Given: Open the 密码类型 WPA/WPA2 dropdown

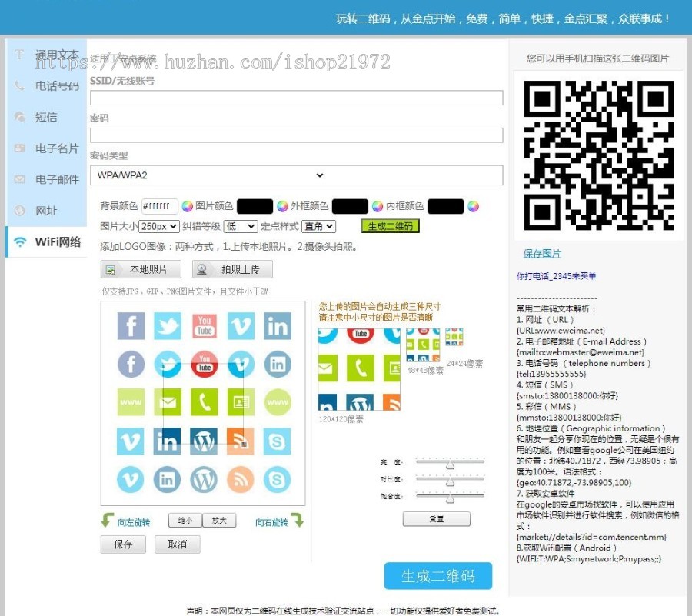Looking at the screenshot, I should click(297, 175).
